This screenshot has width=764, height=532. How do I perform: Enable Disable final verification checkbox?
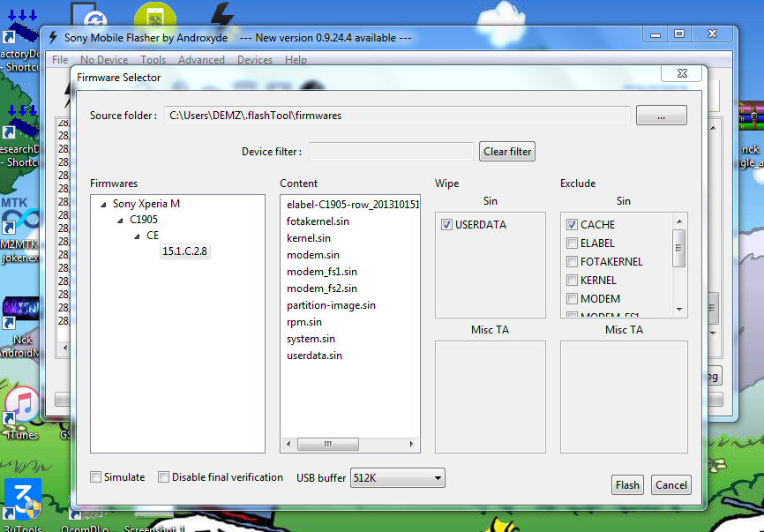(164, 477)
